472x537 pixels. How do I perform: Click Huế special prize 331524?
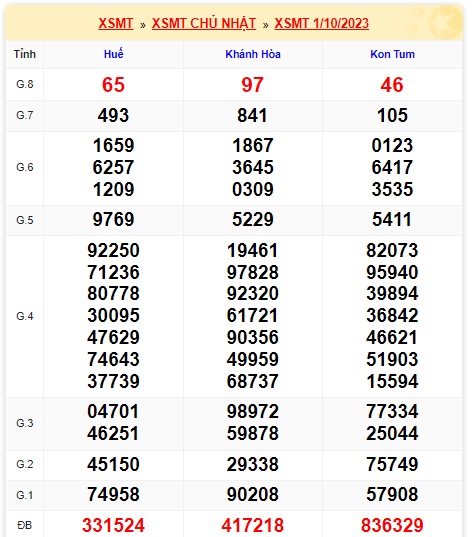113,525
